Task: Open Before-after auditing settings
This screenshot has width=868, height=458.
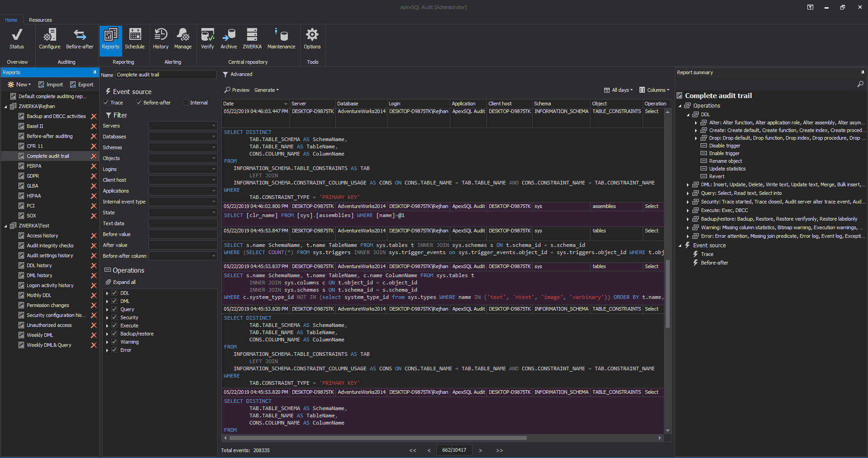Action: point(80,39)
